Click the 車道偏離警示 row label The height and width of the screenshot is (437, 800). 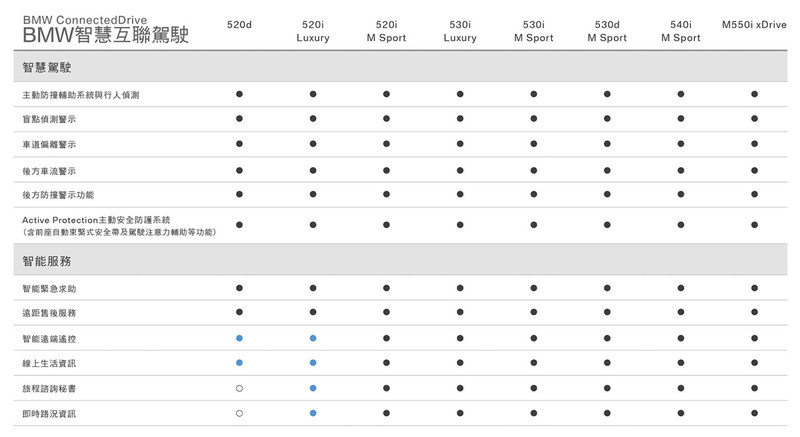point(49,144)
